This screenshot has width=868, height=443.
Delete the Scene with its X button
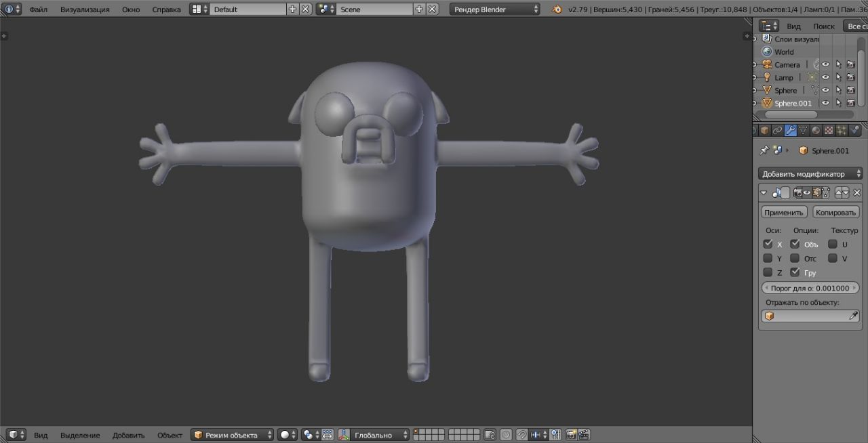[432, 9]
